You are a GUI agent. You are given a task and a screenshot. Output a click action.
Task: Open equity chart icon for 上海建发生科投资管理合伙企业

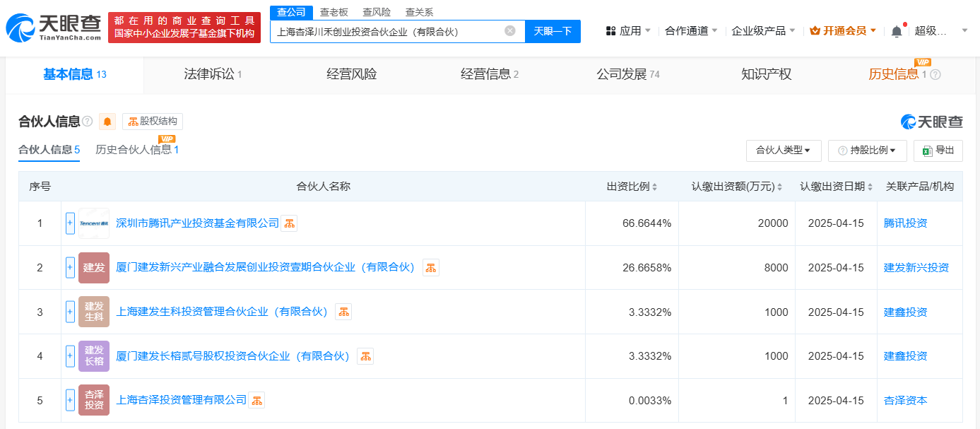point(343,312)
